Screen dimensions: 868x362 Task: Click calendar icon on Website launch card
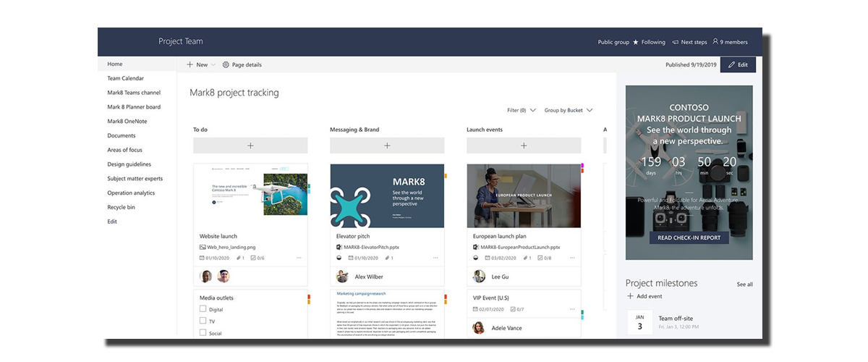[x=203, y=258]
